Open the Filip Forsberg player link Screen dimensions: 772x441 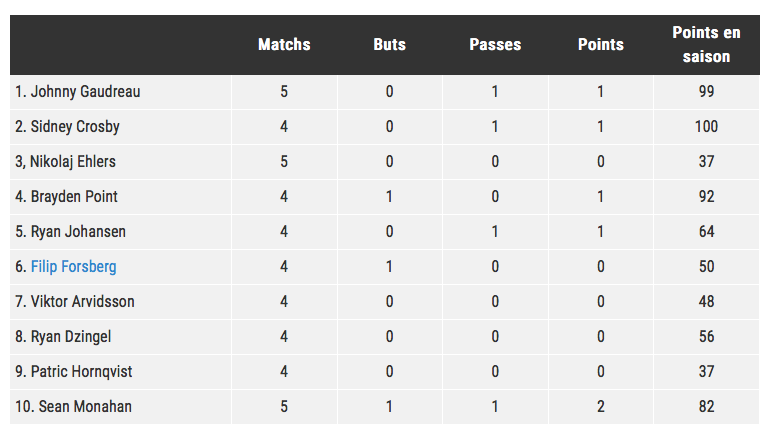click(x=73, y=267)
